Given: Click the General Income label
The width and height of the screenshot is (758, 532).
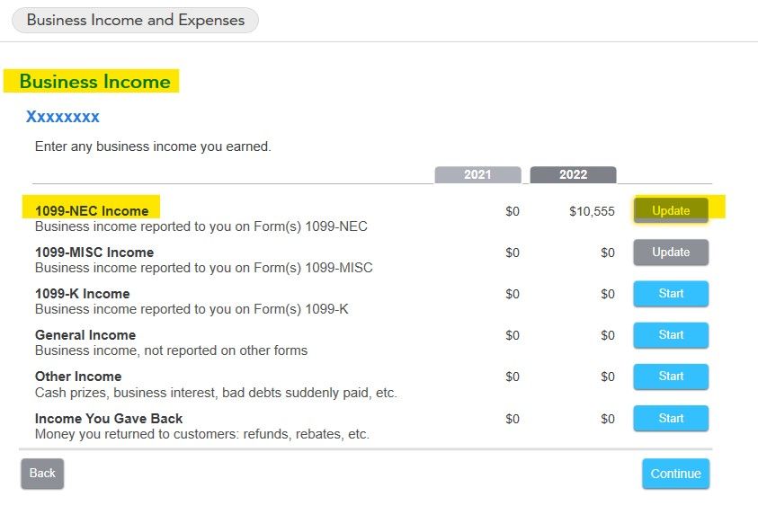Looking at the screenshot, I should click(85, 335).
